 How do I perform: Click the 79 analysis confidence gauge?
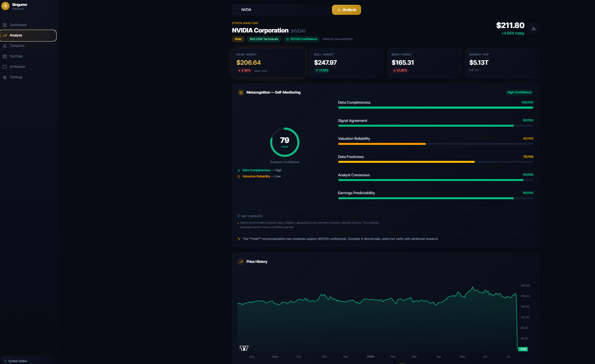pos(285,142)
